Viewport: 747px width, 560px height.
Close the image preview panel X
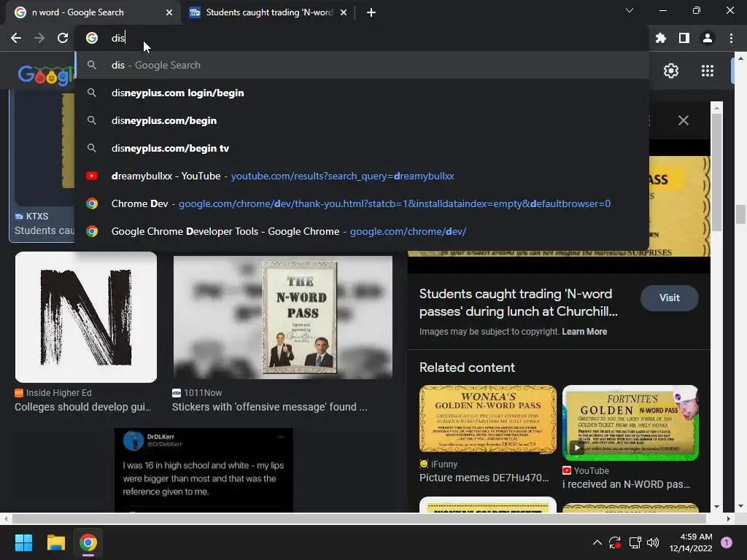coord(683,120)
